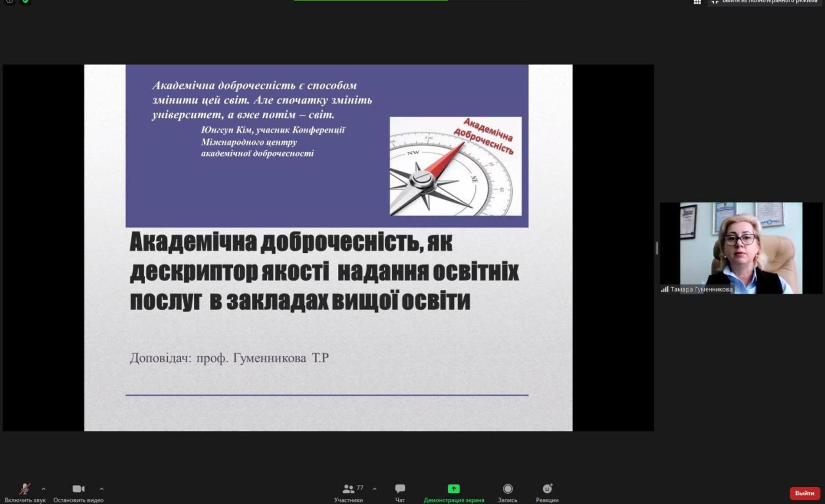825x504 pixels.
Task: Stop camera via Остановить видео icon
Action: tap(78, 489)
